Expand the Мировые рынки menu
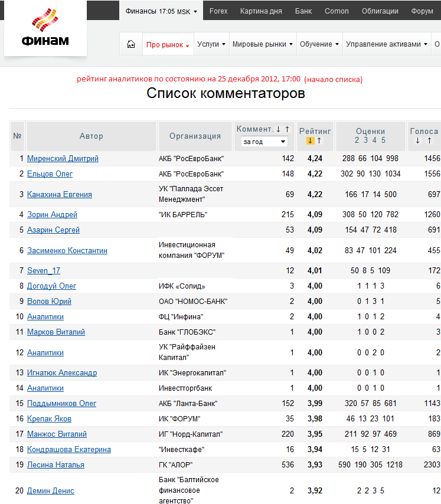The width and height of the screenshot is (441, 504). [263, 44]
